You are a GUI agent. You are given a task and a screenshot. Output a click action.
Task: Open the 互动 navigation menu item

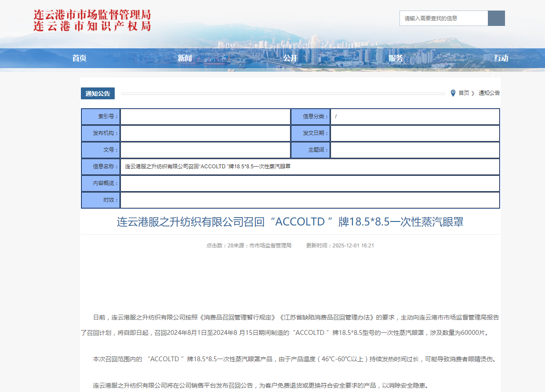click(501, 58)
